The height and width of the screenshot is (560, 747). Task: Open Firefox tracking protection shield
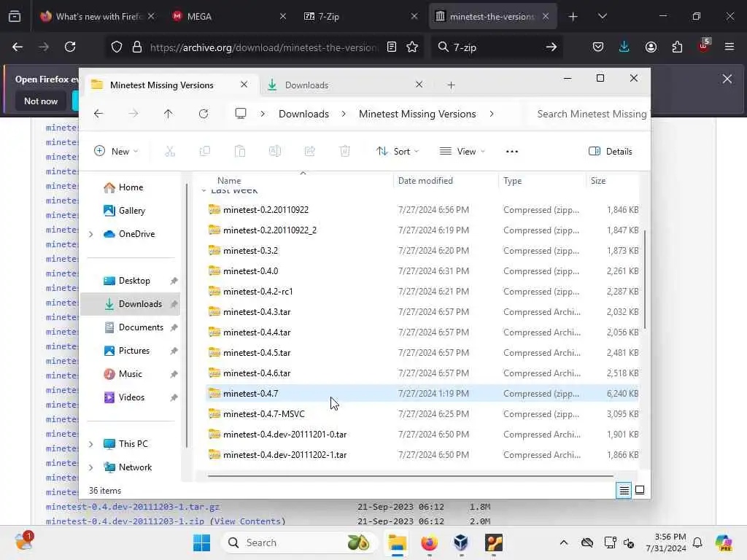tap(117, 47)
